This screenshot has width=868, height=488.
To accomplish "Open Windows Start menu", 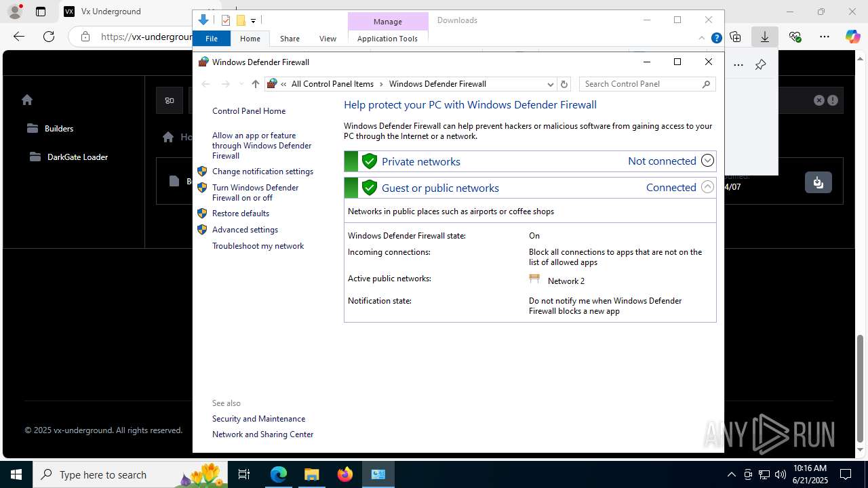I will [16, 474].
